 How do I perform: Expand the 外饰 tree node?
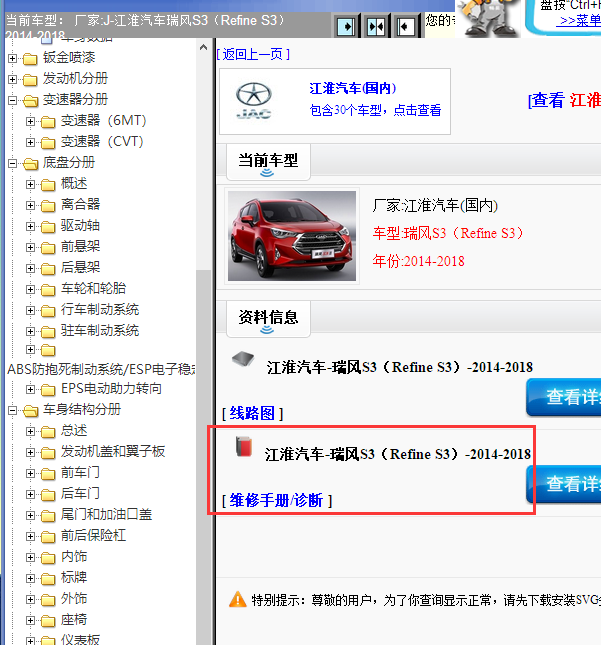click(x=30, y=599)
